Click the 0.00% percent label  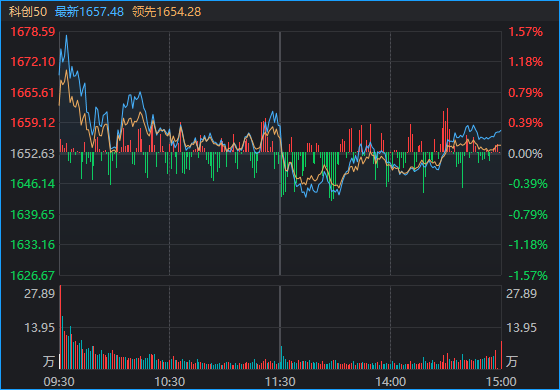click(x=526, y=154)
